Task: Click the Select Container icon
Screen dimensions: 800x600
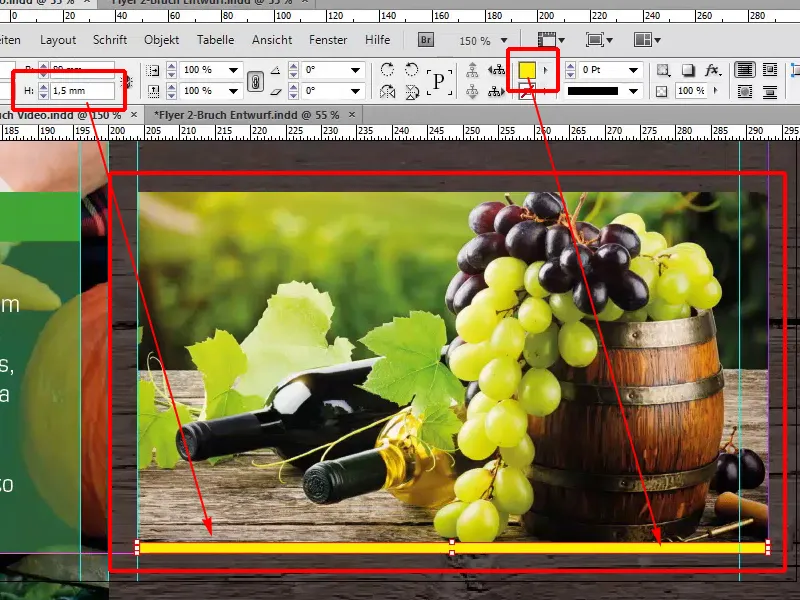Action: coord(472,69)
